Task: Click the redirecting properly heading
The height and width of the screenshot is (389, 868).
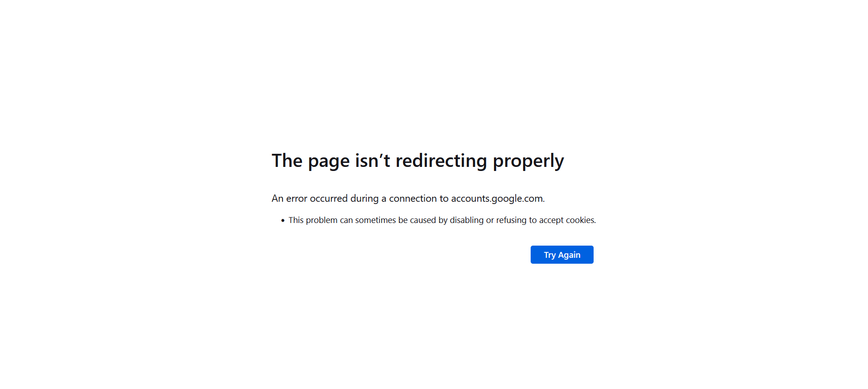Action: [417, 161]
